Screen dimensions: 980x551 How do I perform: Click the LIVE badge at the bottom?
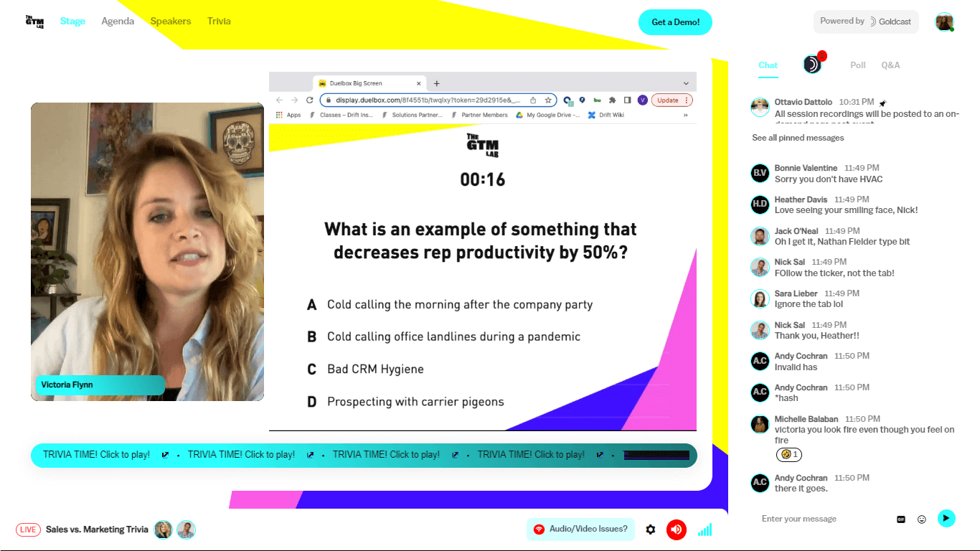coord(28,530)
